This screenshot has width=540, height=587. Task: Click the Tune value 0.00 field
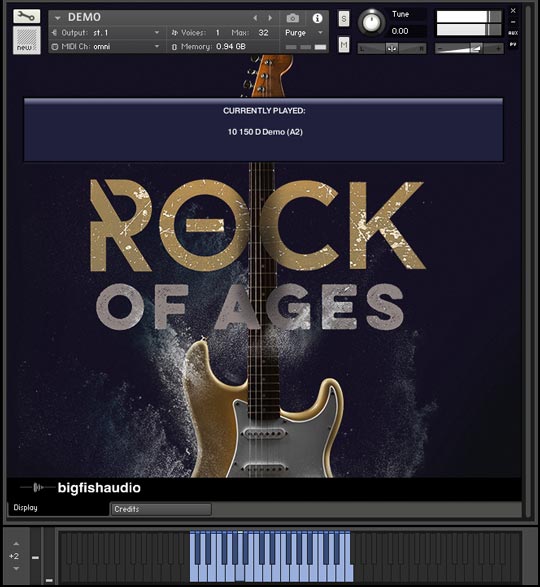click(x=400, y=31)
